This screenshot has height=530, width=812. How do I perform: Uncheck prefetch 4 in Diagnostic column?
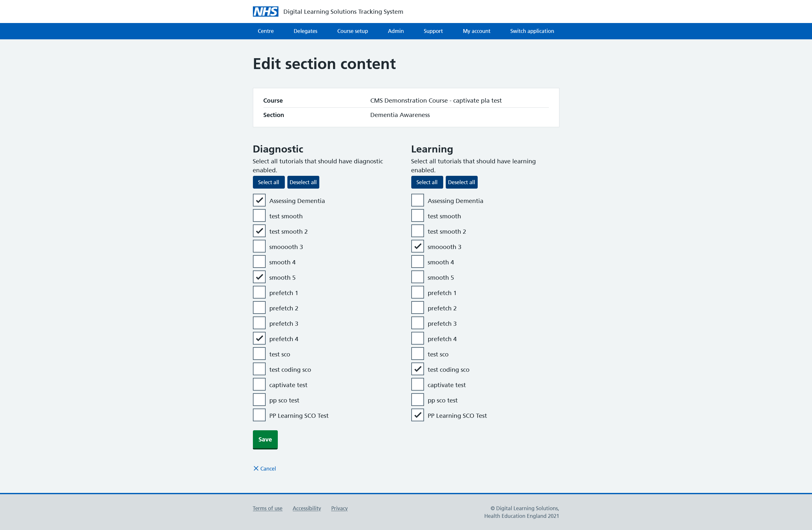[259, 339]
